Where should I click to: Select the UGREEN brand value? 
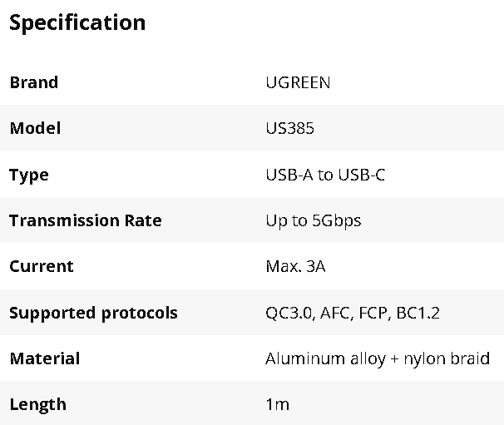[x=298, y=82]
